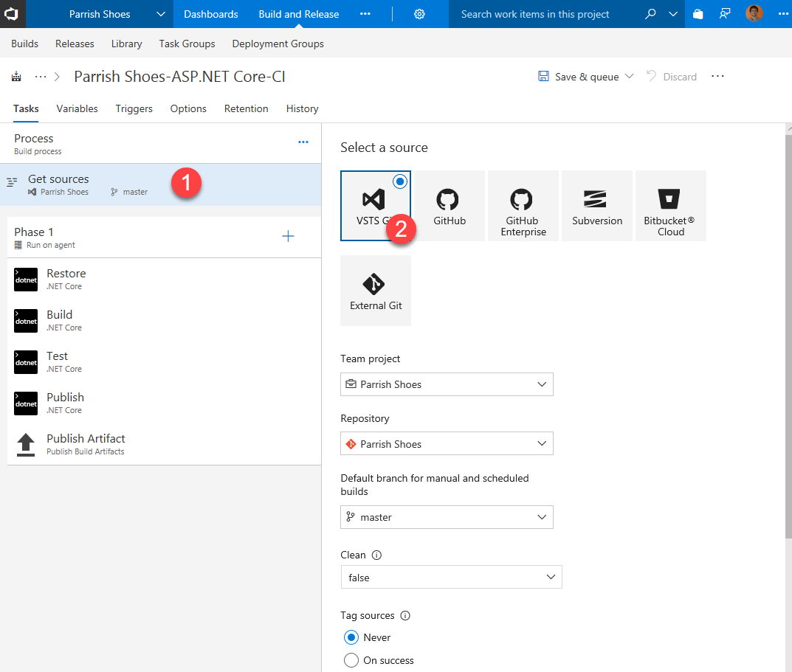The width and height of the screenshot is (792, 672).
Task: Open the Releases link
Action: click(75, 44)
